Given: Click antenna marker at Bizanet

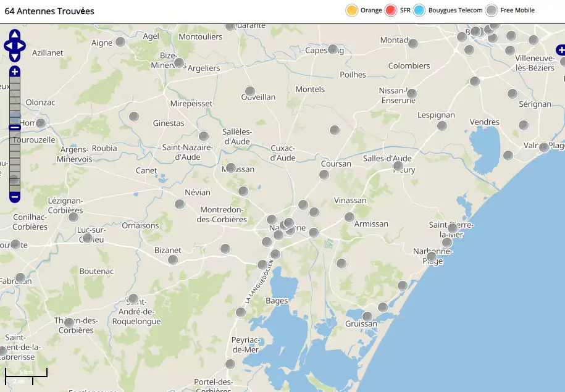Looking at the screenshot, I should tap(174, 259).
